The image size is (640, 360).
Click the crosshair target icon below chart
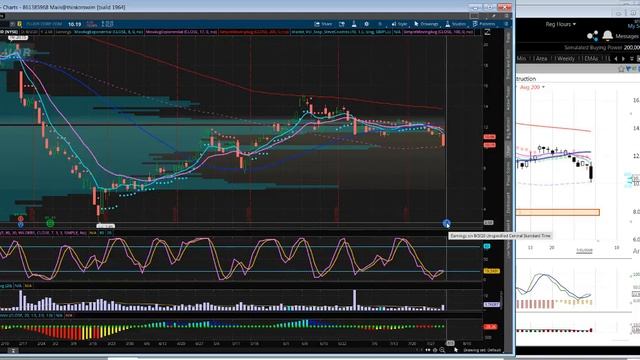click(435, 350)
